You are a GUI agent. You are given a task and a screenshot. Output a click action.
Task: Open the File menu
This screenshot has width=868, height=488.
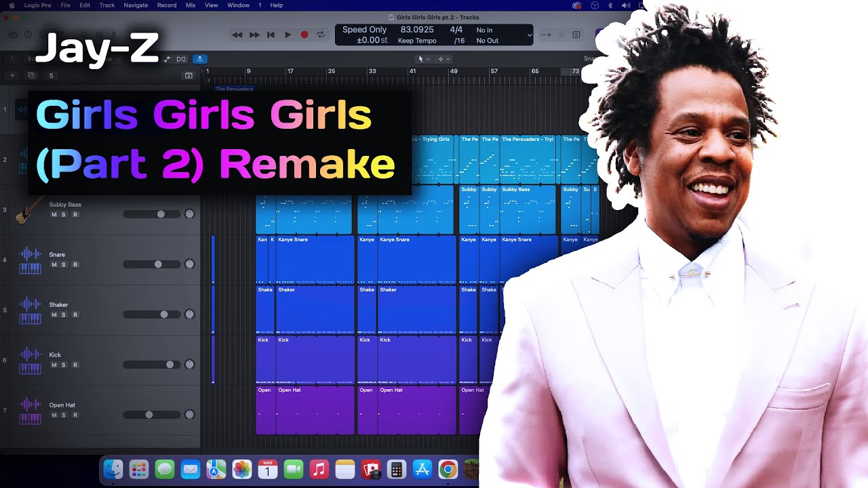tap(65, 5)
